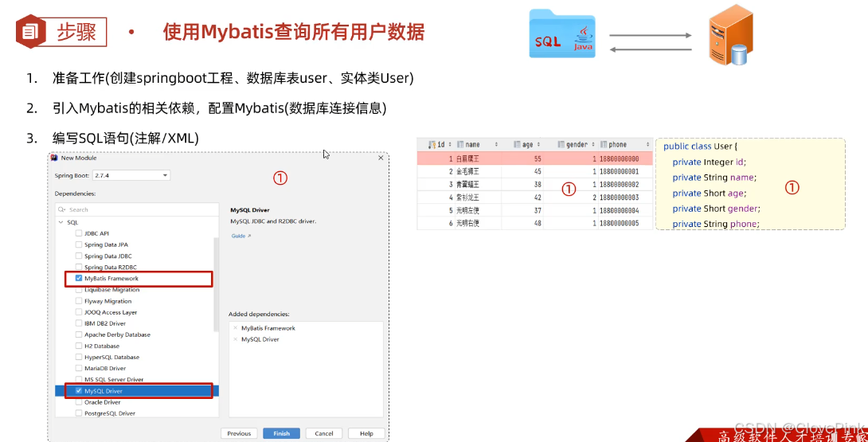Focus the dependencies Search field
This screenshot has width=868, height=442.
[x=137, y=209]
